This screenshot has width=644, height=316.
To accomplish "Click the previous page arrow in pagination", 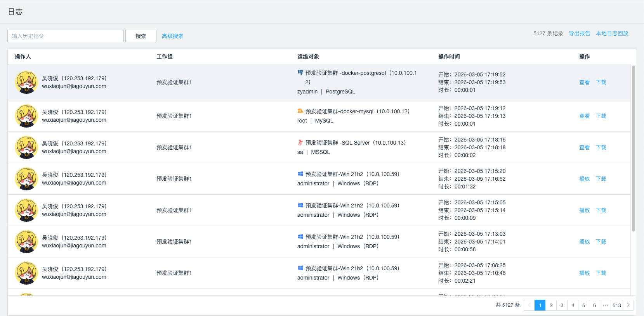I will [x=529, y=305].
